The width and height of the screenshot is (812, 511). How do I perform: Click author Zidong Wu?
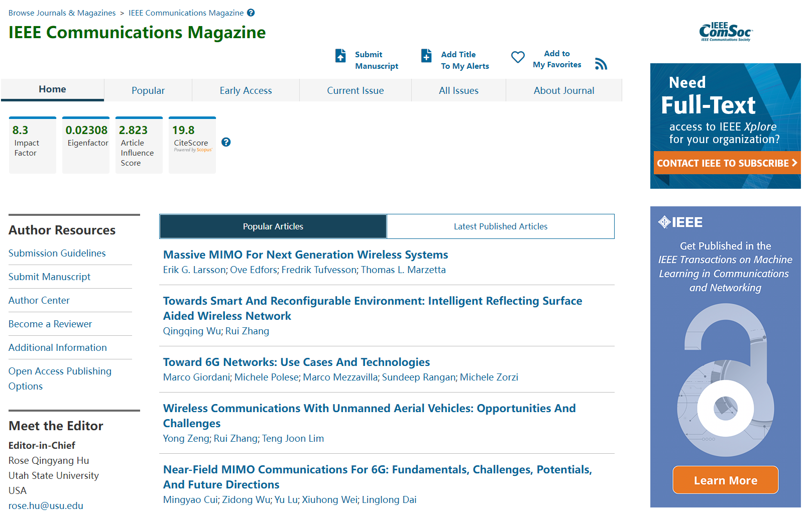(x=246, y=499)
